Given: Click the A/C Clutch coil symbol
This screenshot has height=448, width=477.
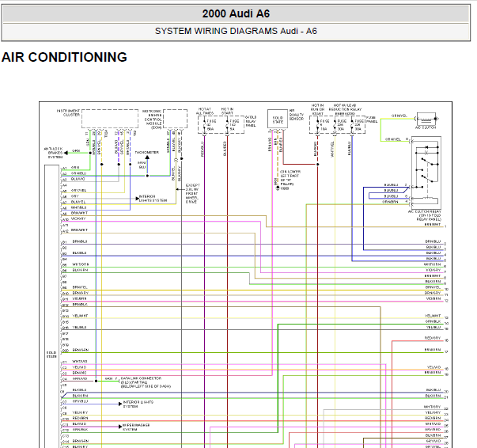Looking at the screenshot, I should tap(426, 119).
